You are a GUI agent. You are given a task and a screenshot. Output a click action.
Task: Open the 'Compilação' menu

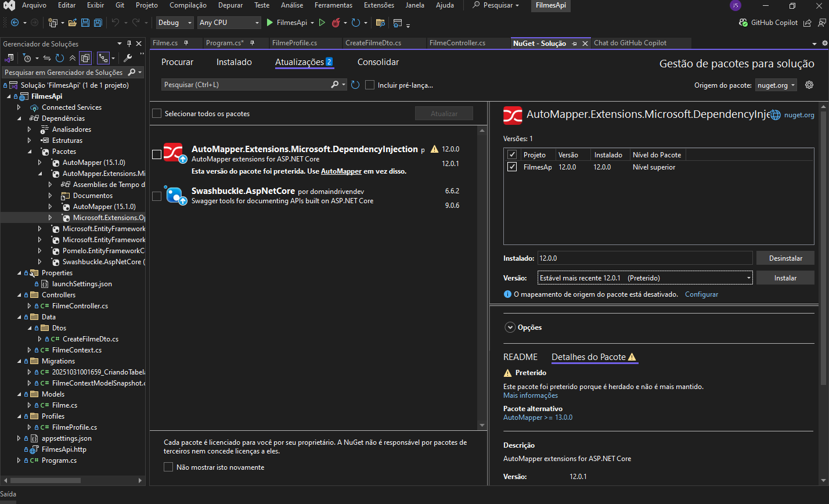[188, 5]
